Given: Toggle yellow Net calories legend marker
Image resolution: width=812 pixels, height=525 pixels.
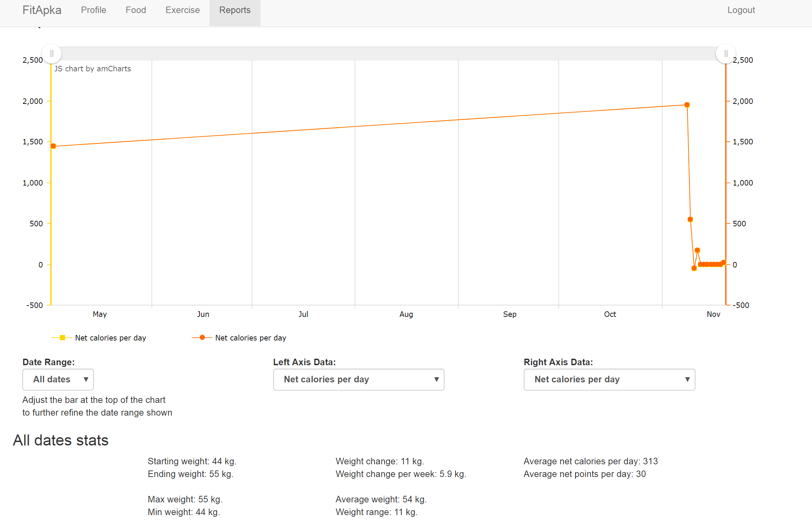Looking at the screenshot, I should (x=62, y=338).
